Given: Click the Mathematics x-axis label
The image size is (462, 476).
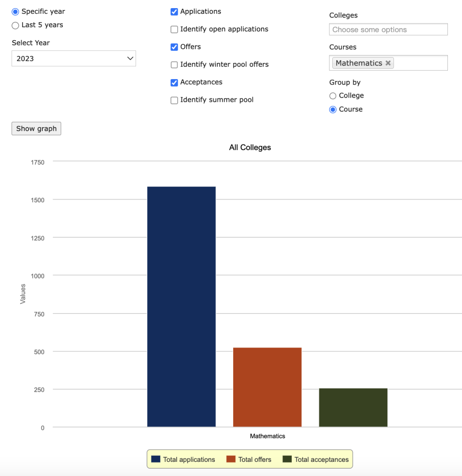Looking at the screenshot, I should coord(267,436).
